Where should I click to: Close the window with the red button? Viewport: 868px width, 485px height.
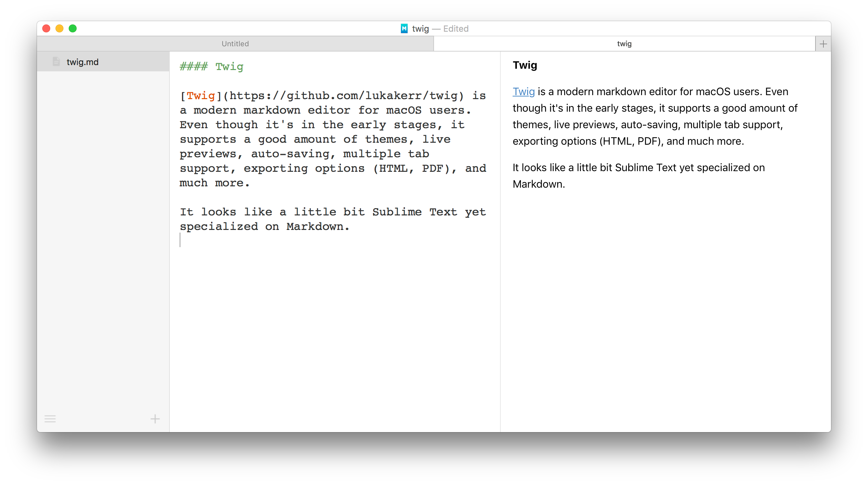47,29
